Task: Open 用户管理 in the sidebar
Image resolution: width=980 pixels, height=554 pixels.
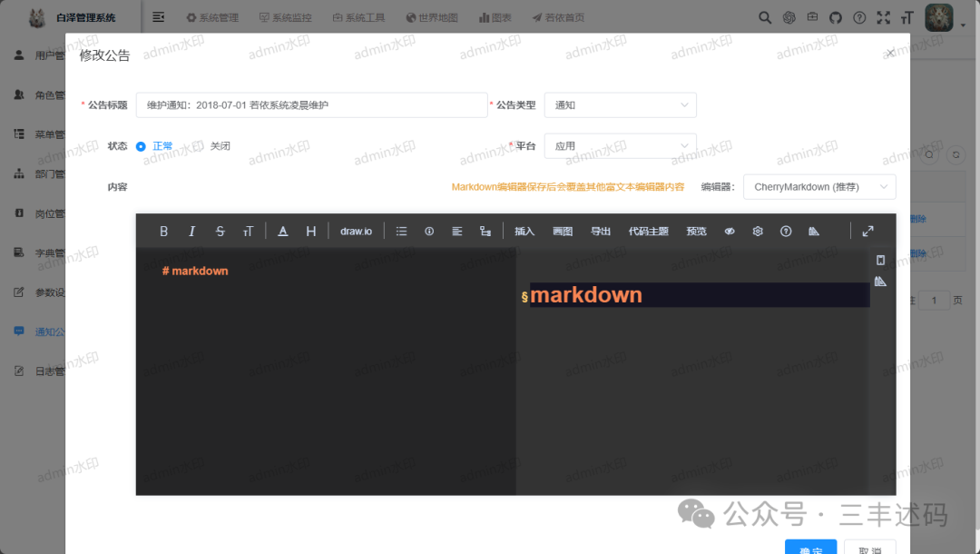Action: [x=39, y=55]
